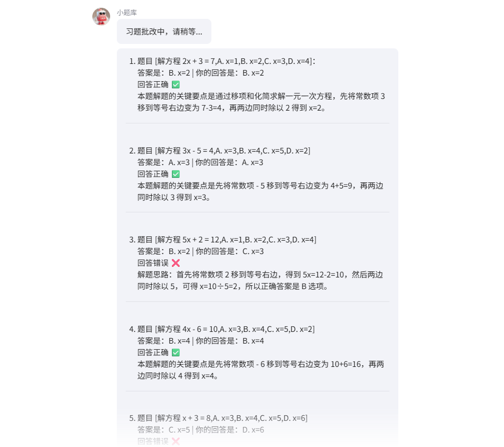Screen dimensions: 504x447
Task: Click question 2 title 解方程 3x - 5 = 4
Action: [224, 151]
